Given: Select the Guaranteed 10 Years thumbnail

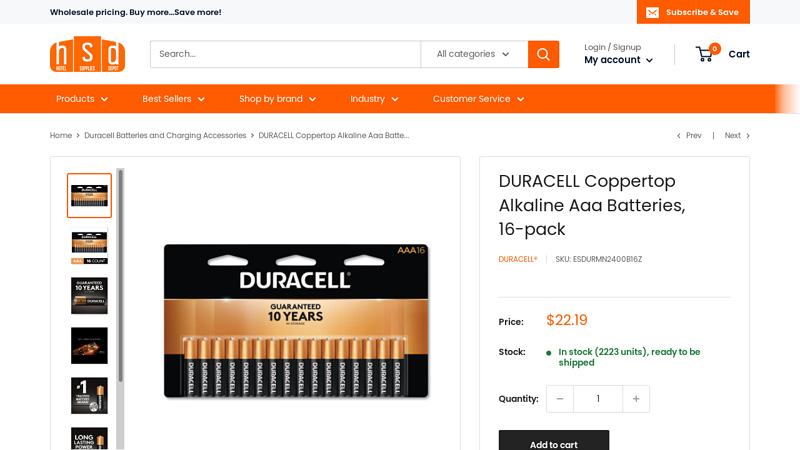Looking at the screenshot, I should 89,296.
